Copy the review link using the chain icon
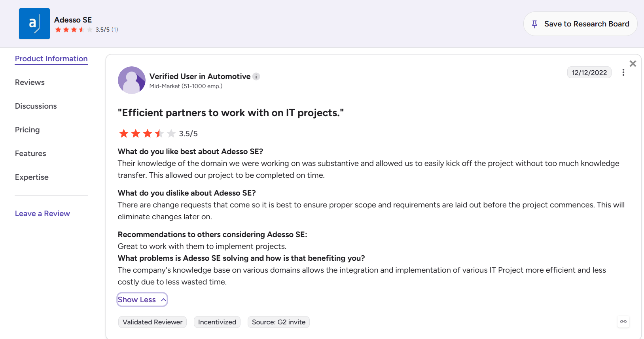 click(623, 322)
